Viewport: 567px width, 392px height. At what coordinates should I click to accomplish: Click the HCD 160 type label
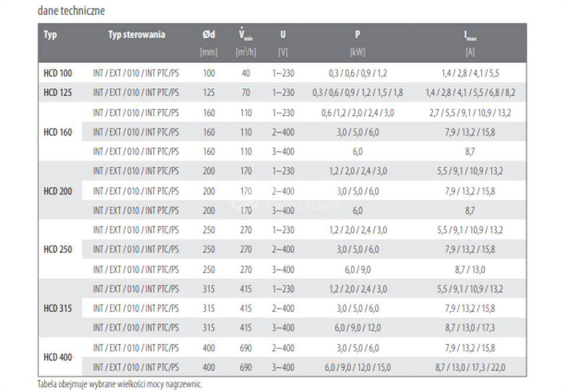(x=58, y=132)
